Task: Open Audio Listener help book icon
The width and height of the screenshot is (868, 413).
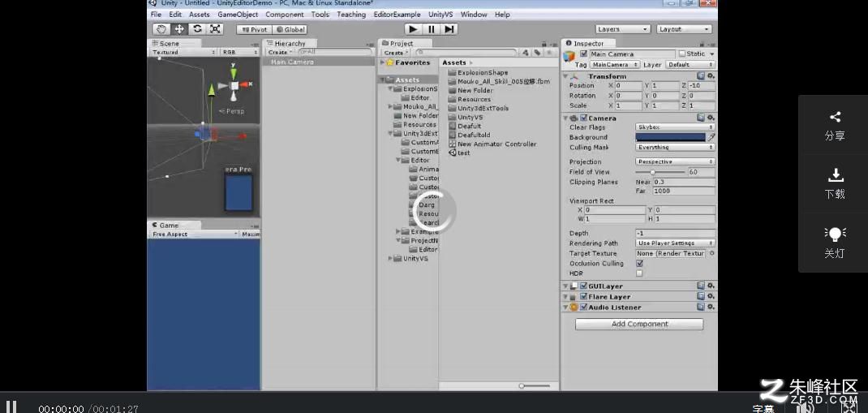Action: pyautogui.click(x=701, y=307)
